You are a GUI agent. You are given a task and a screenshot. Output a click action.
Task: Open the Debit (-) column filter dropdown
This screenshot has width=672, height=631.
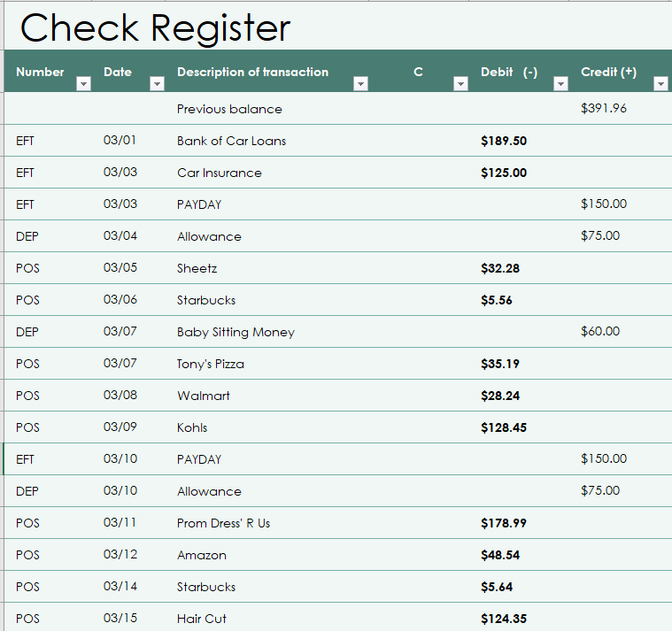[560, 83]
